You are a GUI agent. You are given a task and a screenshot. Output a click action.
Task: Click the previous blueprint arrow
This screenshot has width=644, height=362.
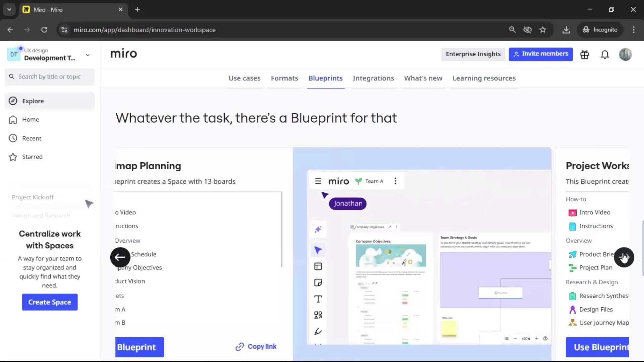point(120,257)
